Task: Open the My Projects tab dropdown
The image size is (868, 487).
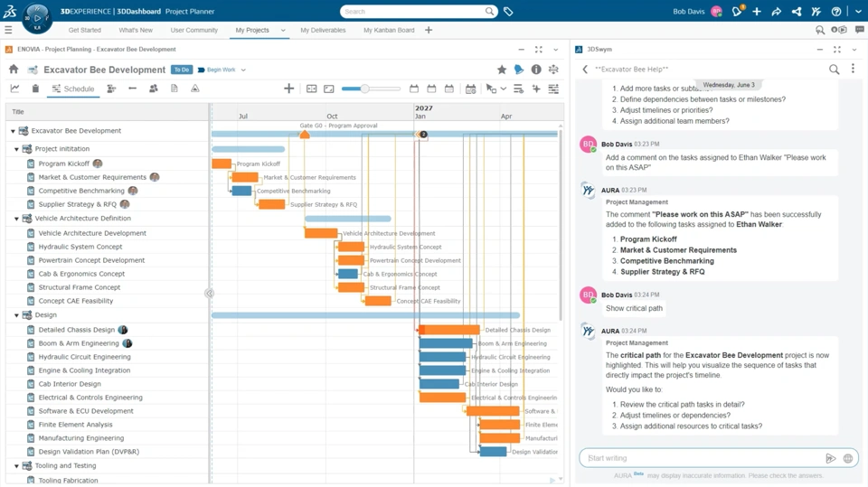Action: pos(283,31)
